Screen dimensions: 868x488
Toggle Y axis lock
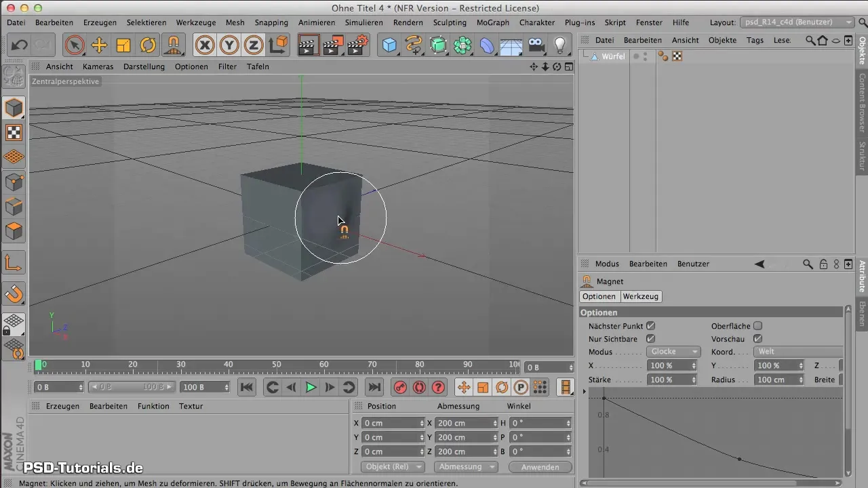coord(229,45)
